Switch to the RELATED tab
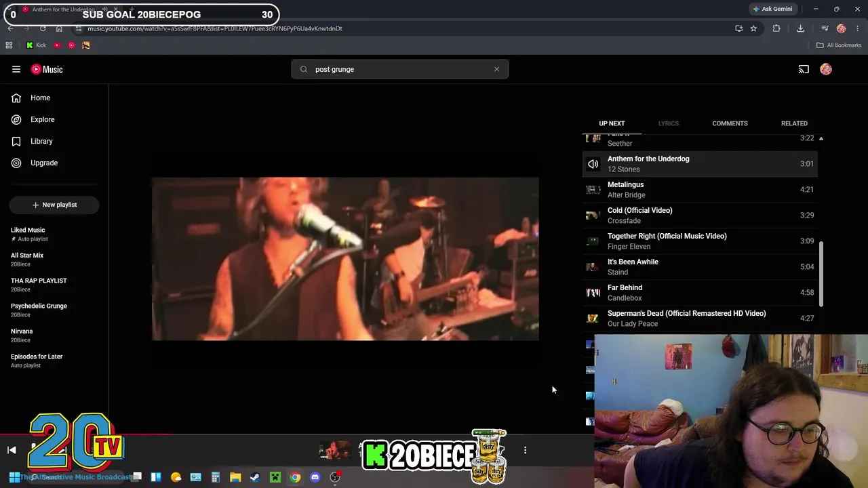 (794, 123)
